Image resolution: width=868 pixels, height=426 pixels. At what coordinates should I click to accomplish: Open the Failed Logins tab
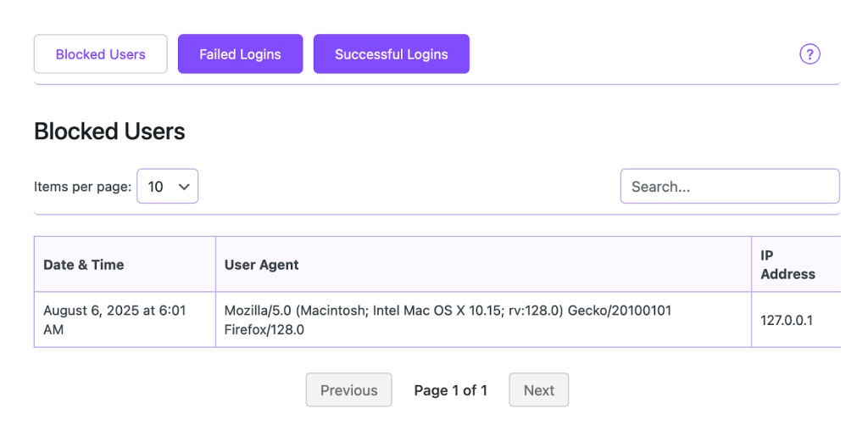coord(240,54)
